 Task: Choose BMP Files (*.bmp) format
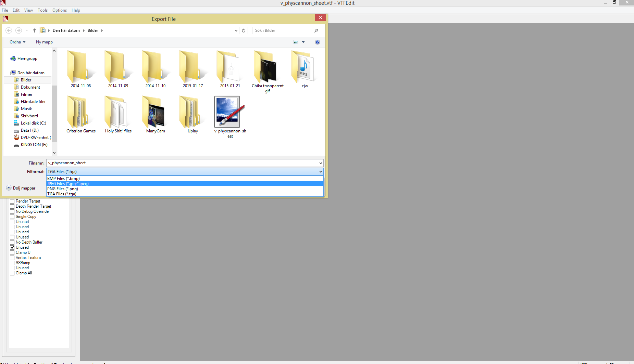point(185,179)
